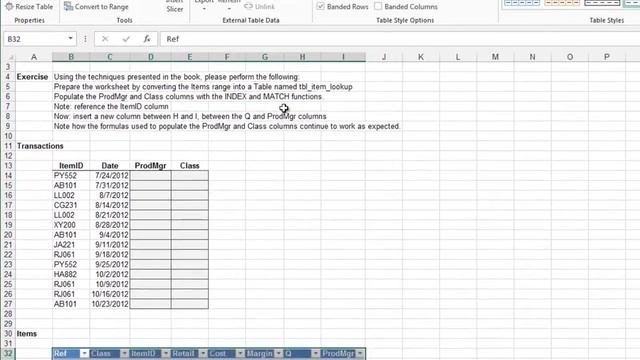640x360 pixels.
Task: Click the ItemID header in row 13
Action: pos(71,166)
